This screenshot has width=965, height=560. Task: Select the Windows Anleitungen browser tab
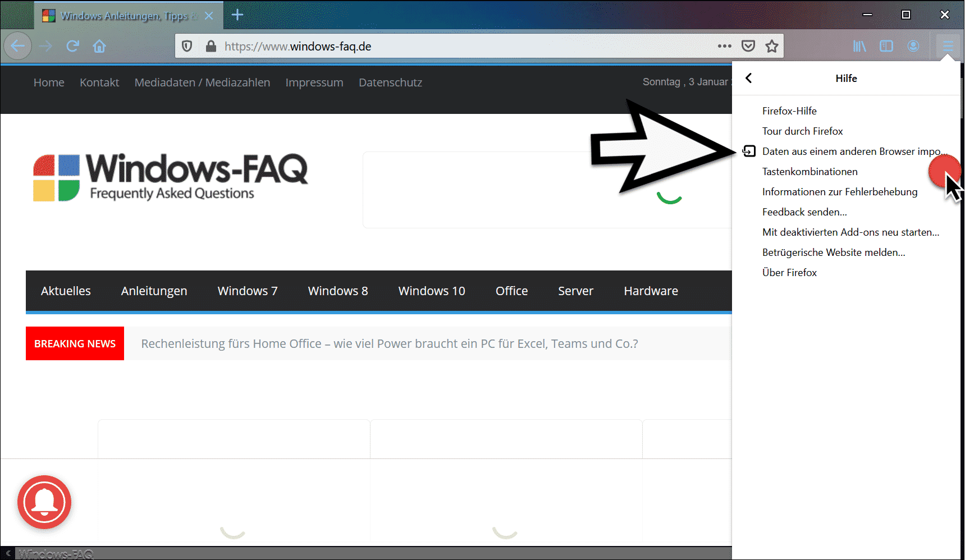[x=129, y=16]
